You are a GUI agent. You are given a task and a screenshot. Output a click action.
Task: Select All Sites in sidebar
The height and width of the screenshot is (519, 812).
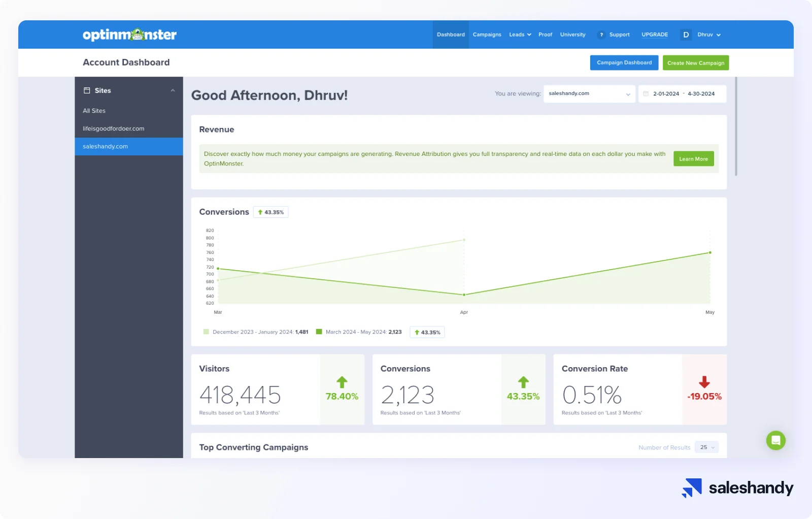[94, 111]
